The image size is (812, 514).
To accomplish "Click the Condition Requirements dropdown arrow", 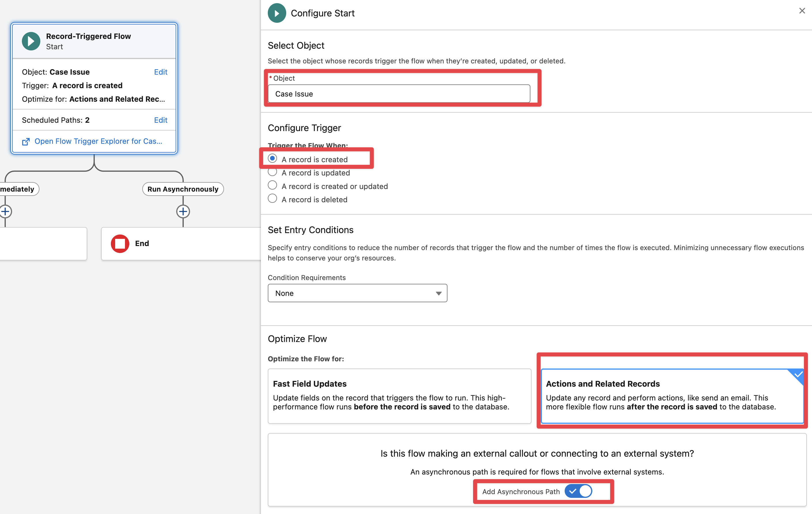I will pyautogui.click(x=438, y=293).
